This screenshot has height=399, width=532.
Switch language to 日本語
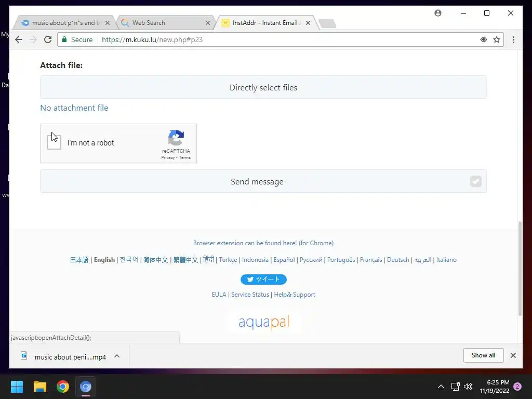79,260
